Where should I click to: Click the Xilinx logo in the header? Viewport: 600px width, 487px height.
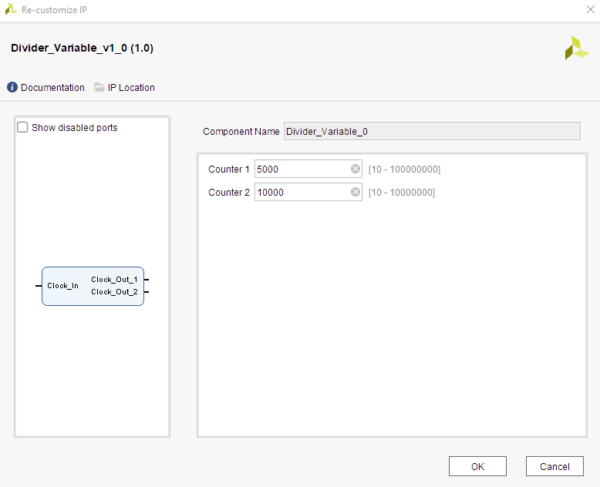point(576,49)
